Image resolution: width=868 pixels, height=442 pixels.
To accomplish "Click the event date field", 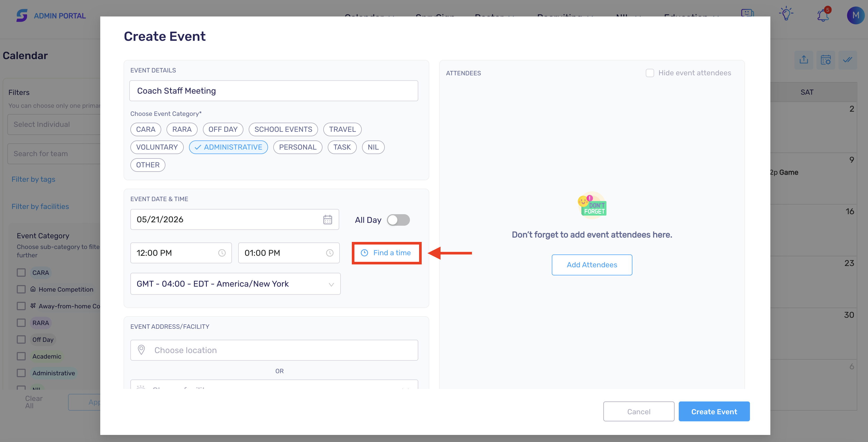I will click(235, 219).
